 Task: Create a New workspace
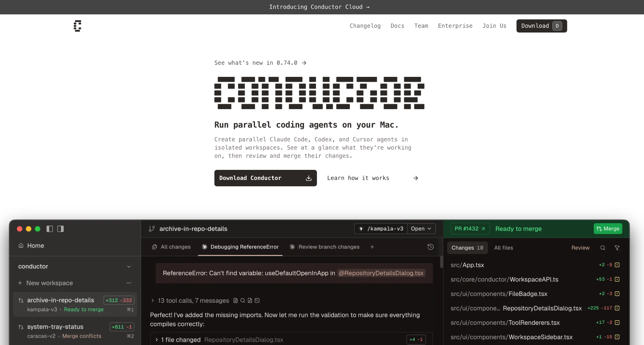click(45, 283)
